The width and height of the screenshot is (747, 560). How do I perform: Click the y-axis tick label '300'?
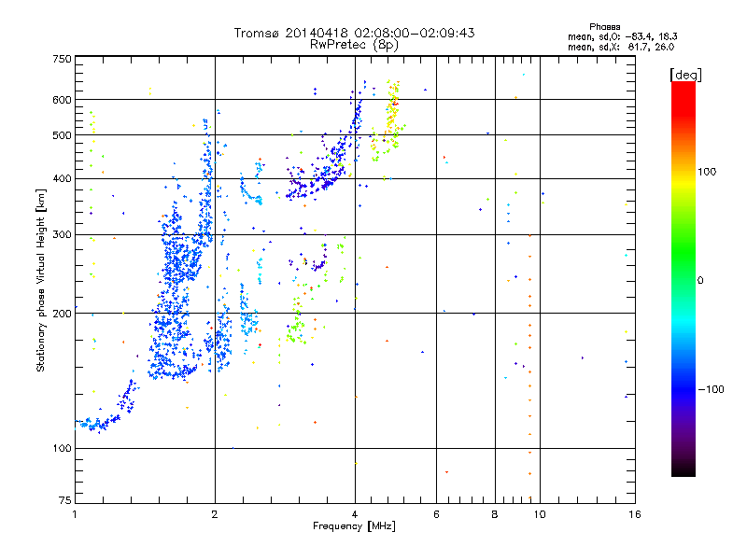(x=62, y=234)
